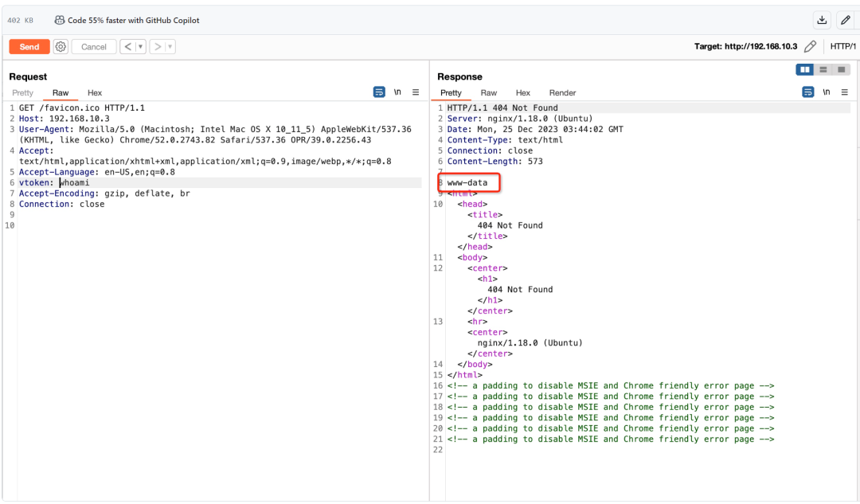Click the padding comment on line 16

pos(611,386)
